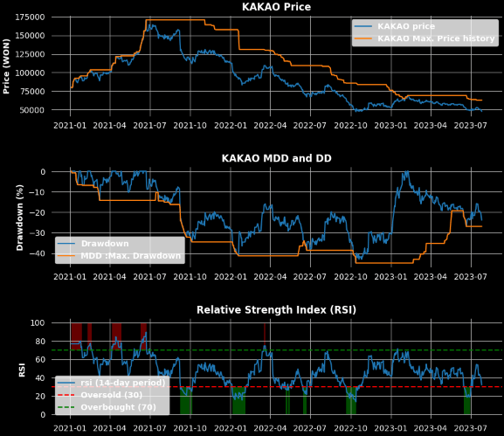Click the "KAKAO MDD and DD" chart title
Viewport: 504px width, 436px height.
click(276, 158)
